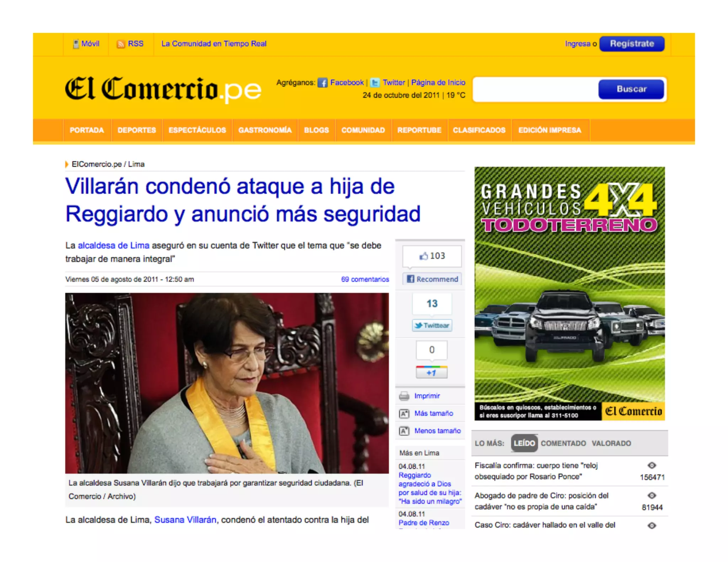
Task: Click the Buscar search button
Action: tap(631, 89)
